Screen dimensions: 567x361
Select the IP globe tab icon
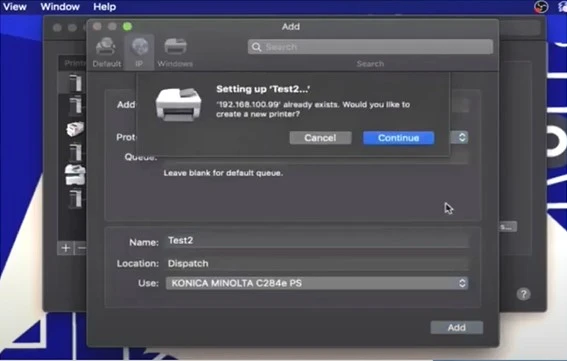tap(140, 47)
